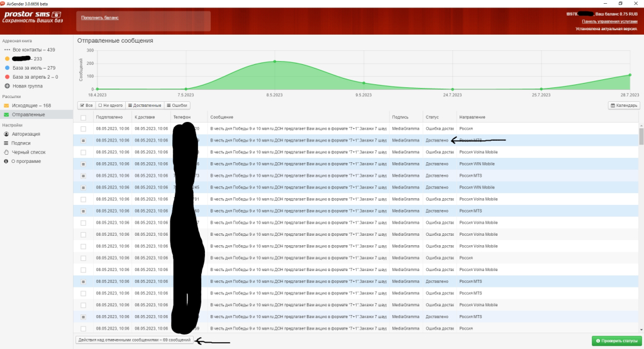The height and width of the screenshot is (349, 644).
Task: Filter by delivered with Доставленные button
Action: tap(145, 106)
